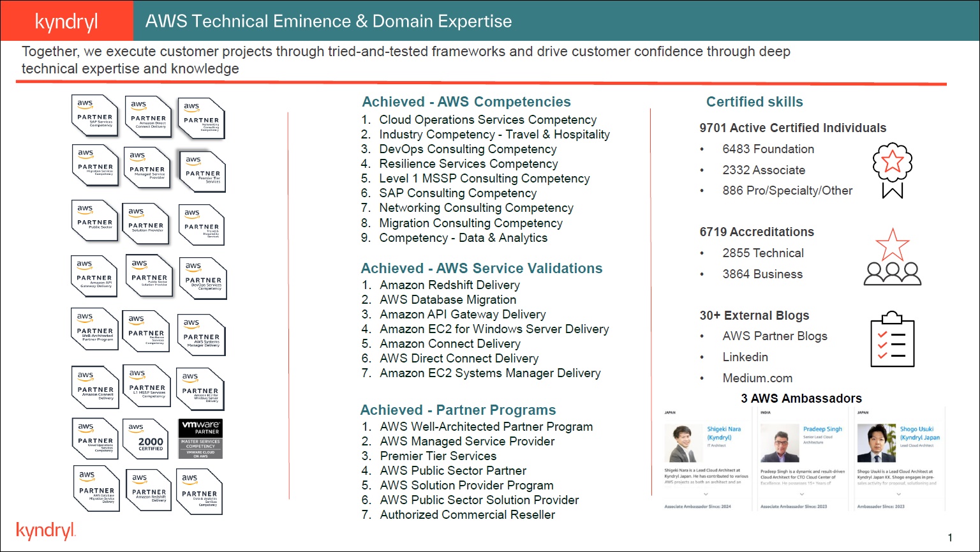980x552 pixels.
Task: Expand Shigeki Nara's bio with the chevron
Action: pyautogui.click(x=705, y=494)
